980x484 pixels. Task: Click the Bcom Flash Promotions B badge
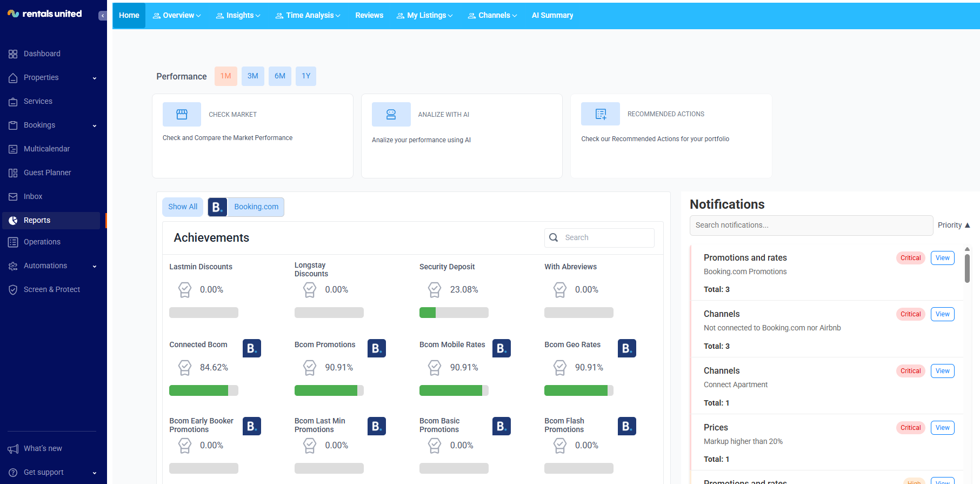627,426
